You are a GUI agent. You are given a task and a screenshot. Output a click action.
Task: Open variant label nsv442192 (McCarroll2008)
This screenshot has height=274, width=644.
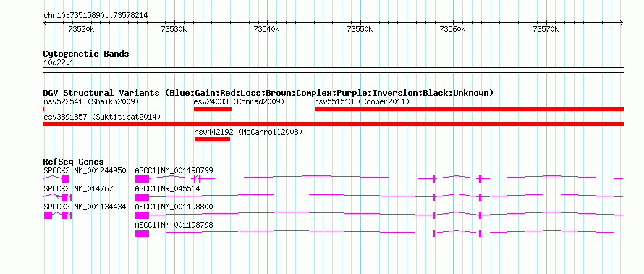[248, 133]
